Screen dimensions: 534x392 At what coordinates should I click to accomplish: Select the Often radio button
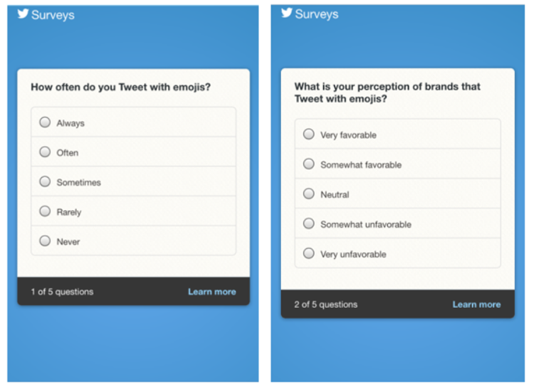click(45, 152)
